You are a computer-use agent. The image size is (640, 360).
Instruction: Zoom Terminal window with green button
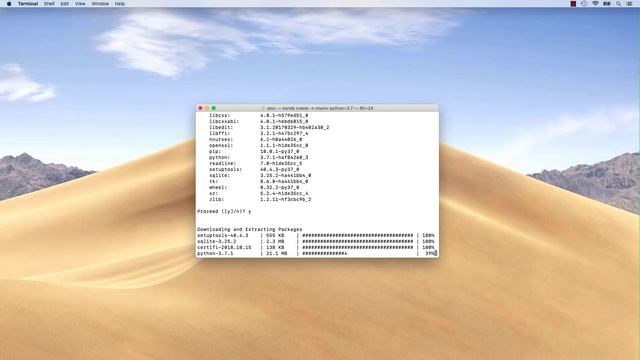click(x=214, y=108)
